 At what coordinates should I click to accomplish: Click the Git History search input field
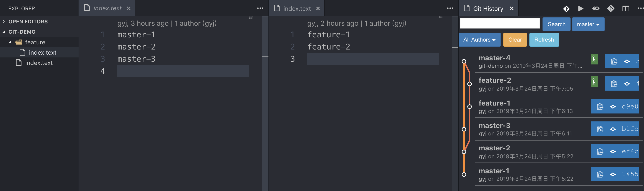pos(499,24)
